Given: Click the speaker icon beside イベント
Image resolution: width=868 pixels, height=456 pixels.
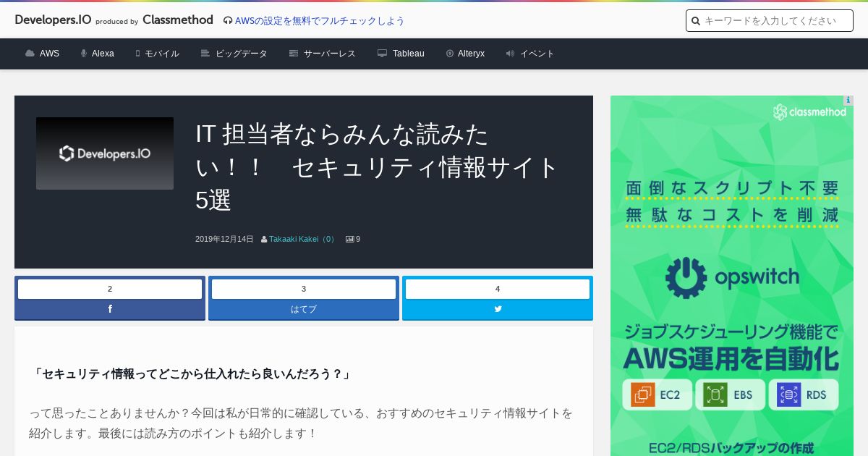Looking at the screenshot, I should pos(510,54).
